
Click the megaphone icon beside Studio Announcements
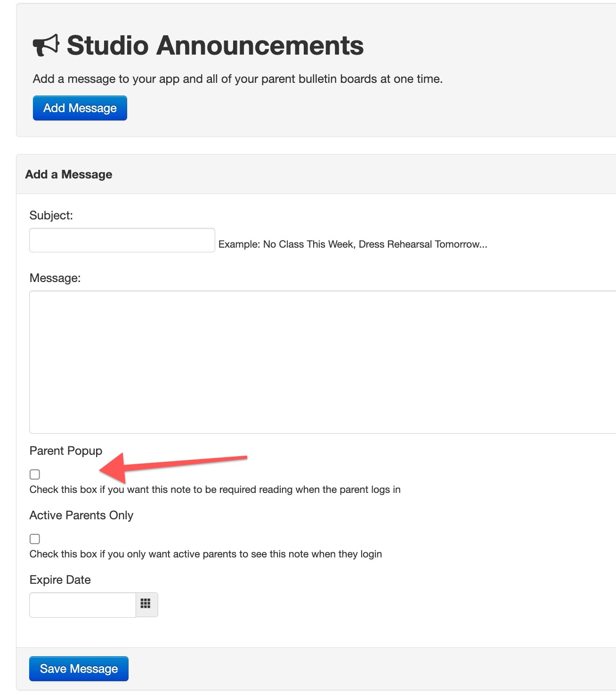coord(46,46)
